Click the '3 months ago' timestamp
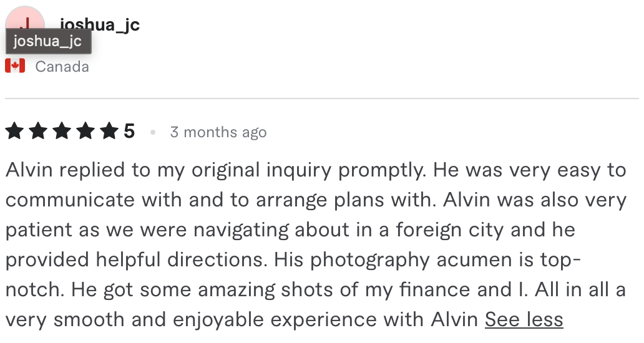Viewport: 644px width, 343px height. tap(218, 132)
